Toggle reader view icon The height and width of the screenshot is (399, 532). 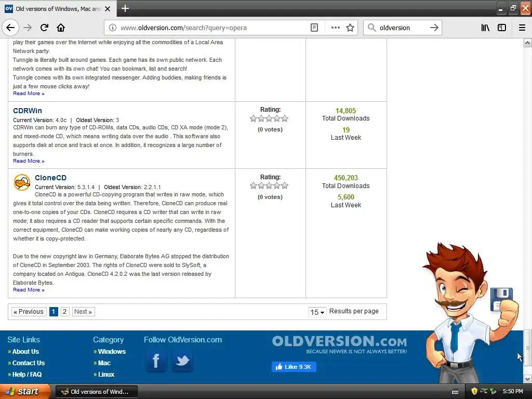[314, 28]
